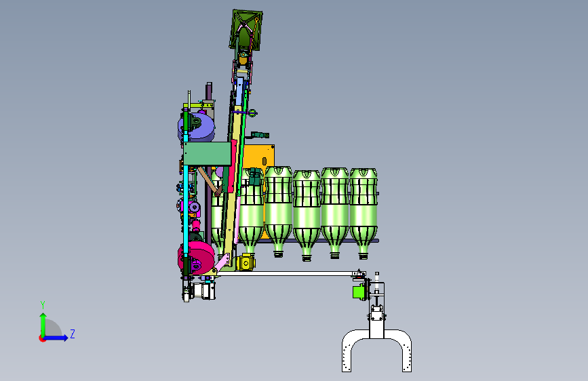Select the pink angled bracket beside magenta wheel

click(222, 262)
